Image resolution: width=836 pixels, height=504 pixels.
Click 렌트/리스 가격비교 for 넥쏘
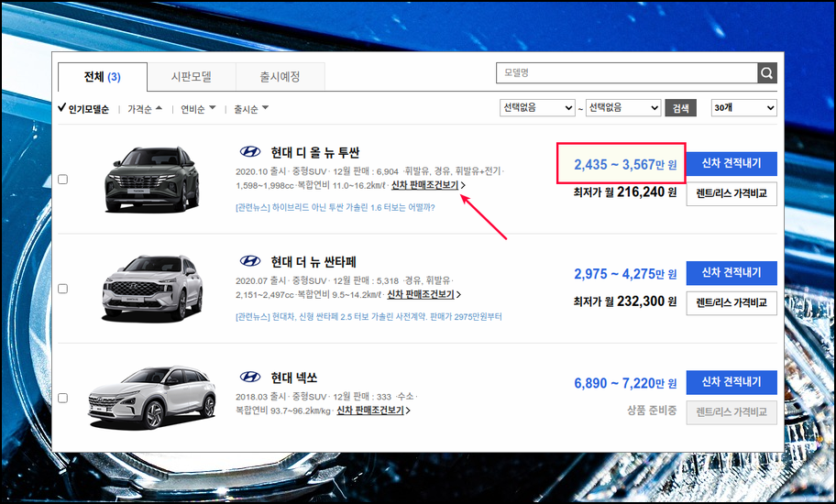(x=731, y=412)
